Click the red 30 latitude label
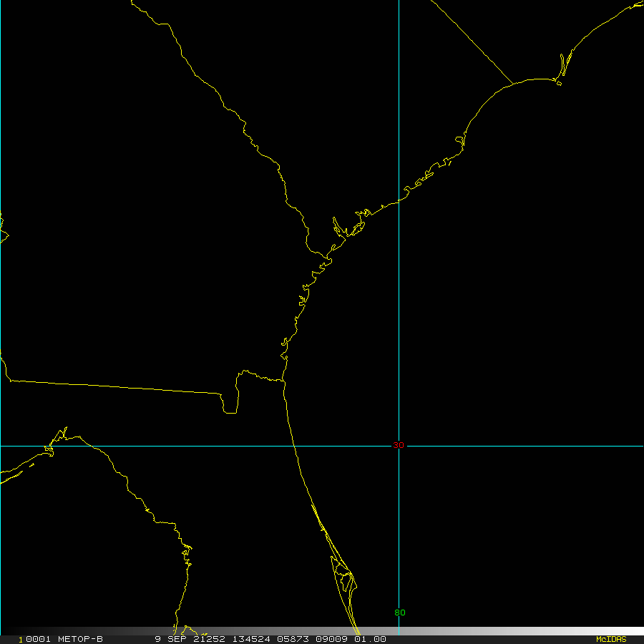The height and width of the screenshot is (644, 644). [399, 445]
